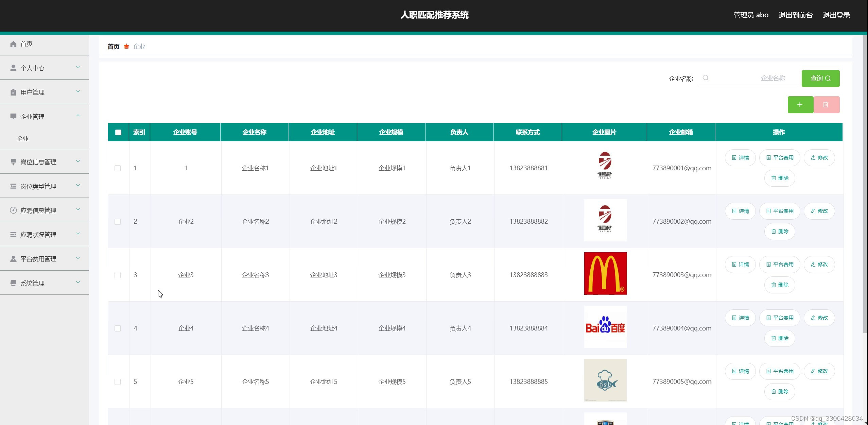Click the home icon in sidebar
868x425 pixels.
point(13,44)
